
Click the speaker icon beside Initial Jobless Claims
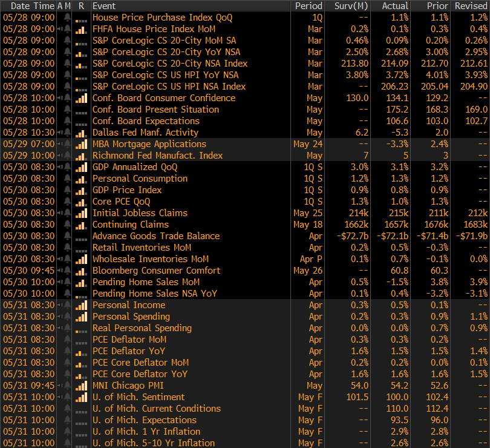pyautogui.click(x=59, y=213)
